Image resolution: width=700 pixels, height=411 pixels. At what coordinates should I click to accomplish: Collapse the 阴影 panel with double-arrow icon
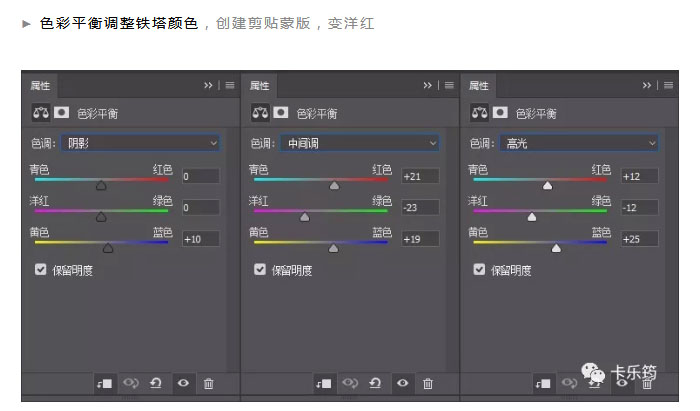point(208,85)
